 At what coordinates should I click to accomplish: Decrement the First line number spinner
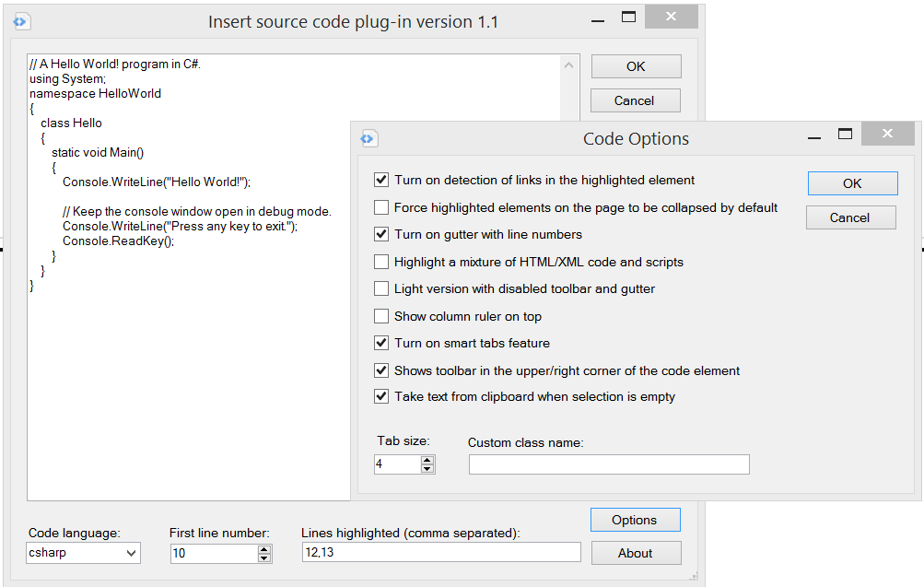(x=264, y=558)
